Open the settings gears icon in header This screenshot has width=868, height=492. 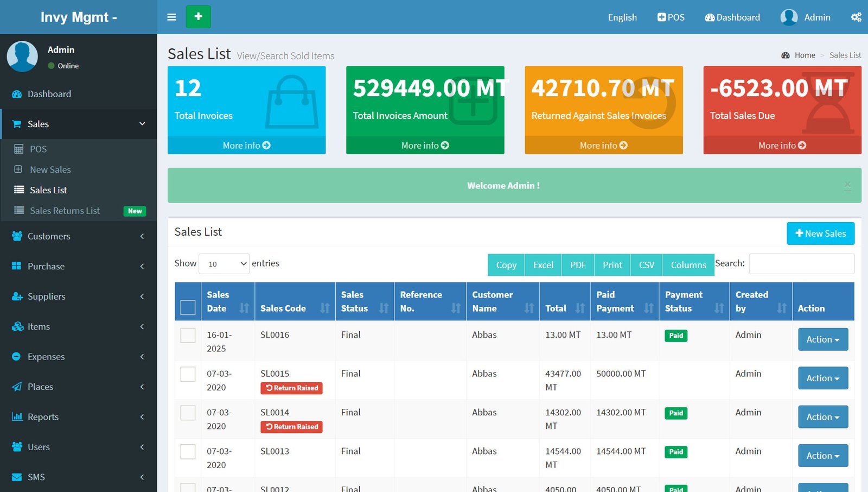[856, 17]
